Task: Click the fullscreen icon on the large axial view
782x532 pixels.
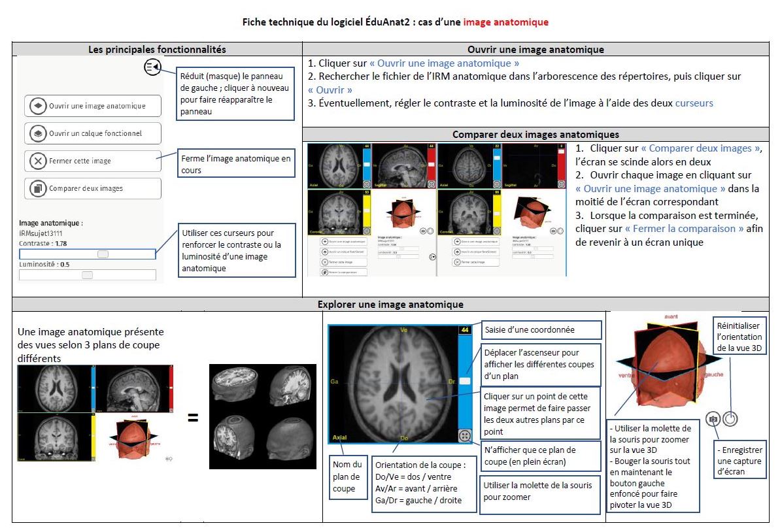Action: (465, 436)
